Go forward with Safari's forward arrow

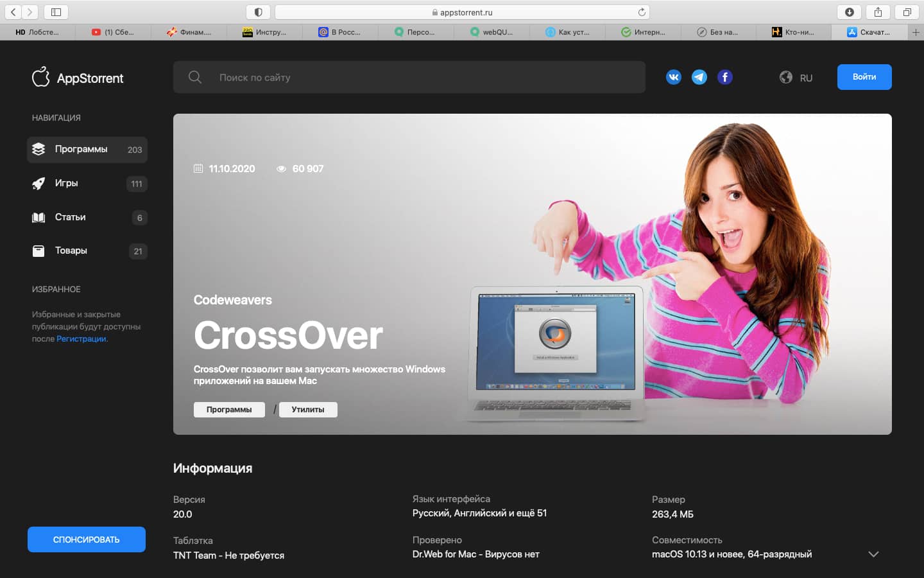(x=30, y=12)
